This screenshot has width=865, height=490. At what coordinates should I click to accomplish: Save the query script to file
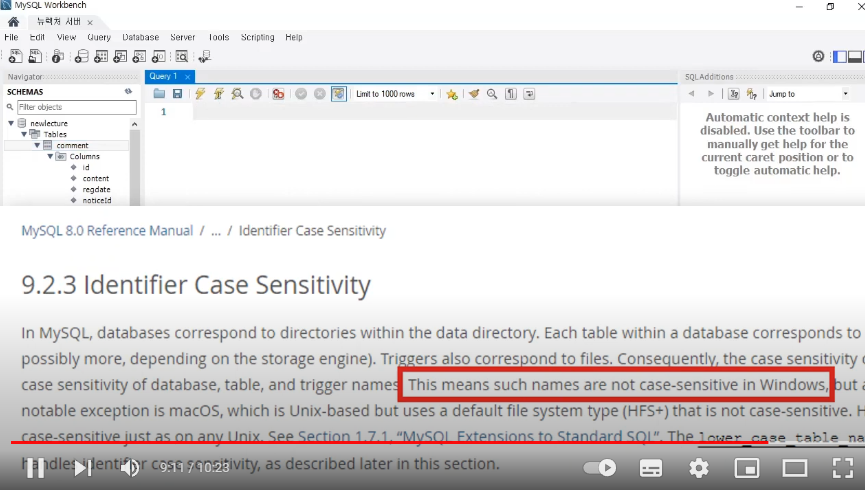[x=177, y=94]
